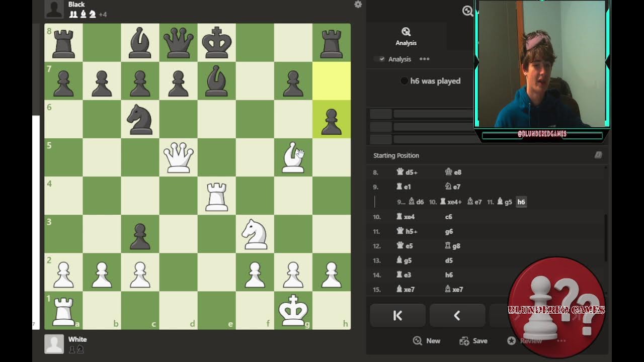
Task: Select the white queen on d5
Action: [179, 157]
